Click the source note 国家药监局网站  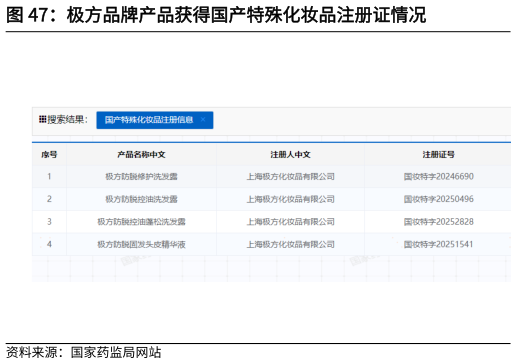click(116, 353)
